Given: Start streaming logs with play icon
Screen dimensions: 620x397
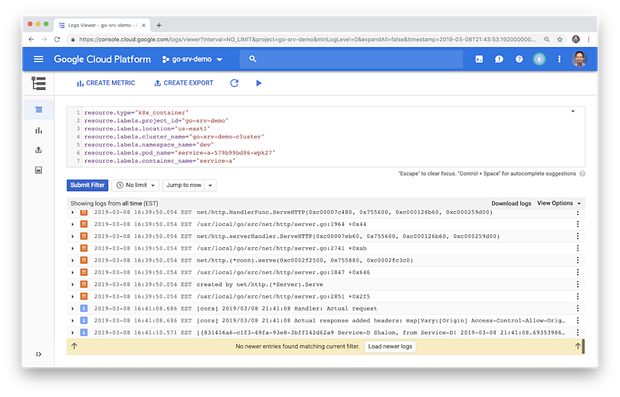Looking at the screenshot, I should 259,83.
